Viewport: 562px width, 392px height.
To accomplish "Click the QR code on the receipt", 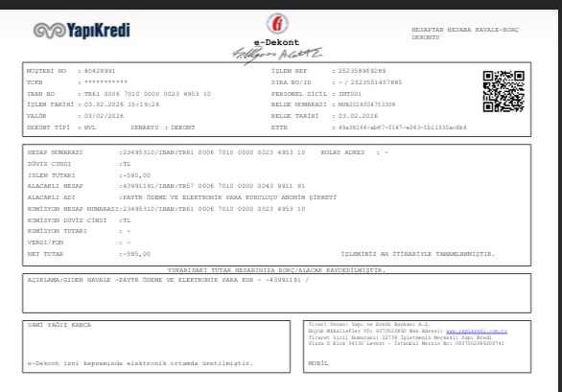I will point(503,91).
